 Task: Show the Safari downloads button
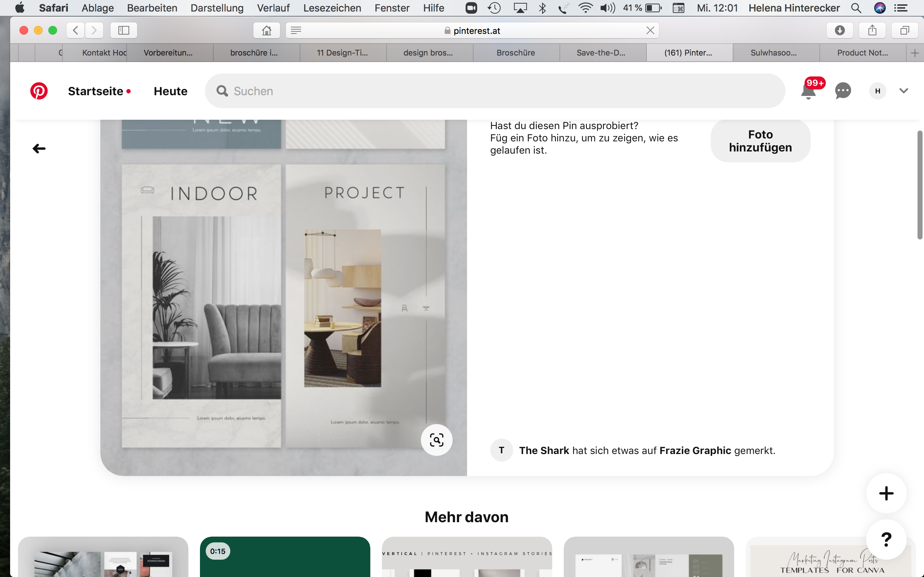(840, 30)
